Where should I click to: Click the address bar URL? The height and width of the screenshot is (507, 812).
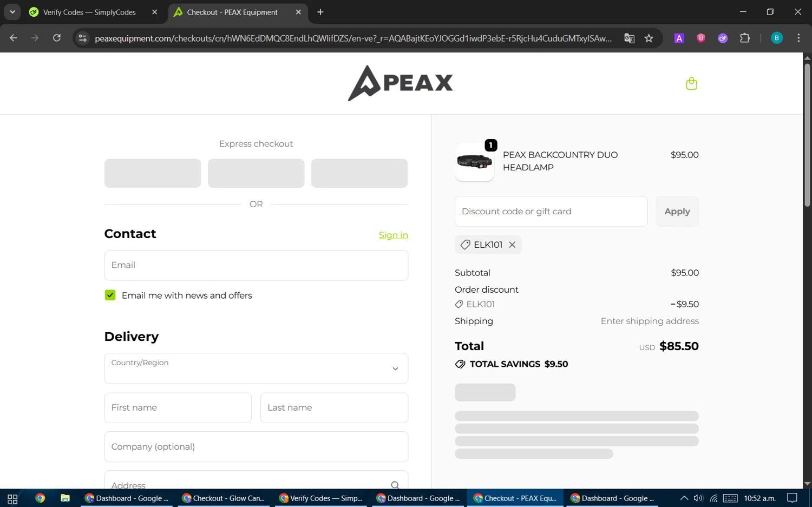(353, 38)
